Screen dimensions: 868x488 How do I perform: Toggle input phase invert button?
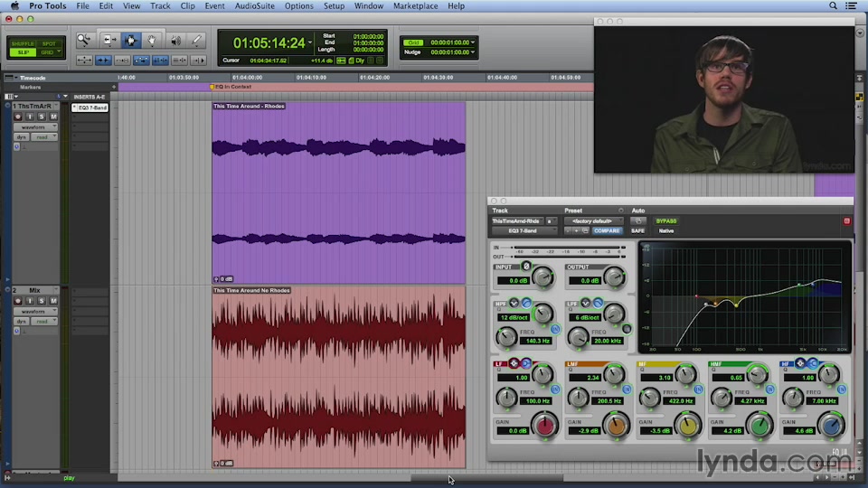click(526, 266)
